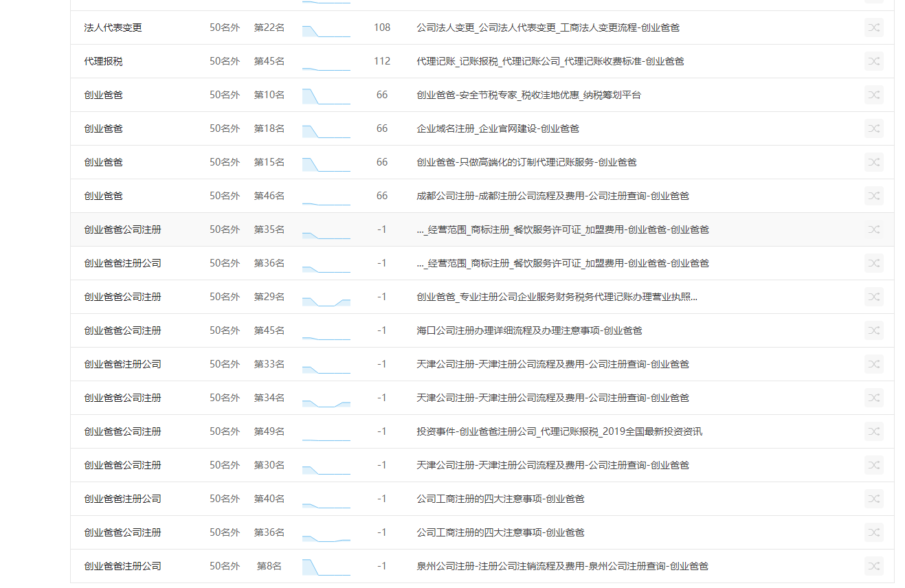Image resolution: width=905 pixels, height=588 pixels.
Task: Select keyword 法人代表变更
Action: 113,27
